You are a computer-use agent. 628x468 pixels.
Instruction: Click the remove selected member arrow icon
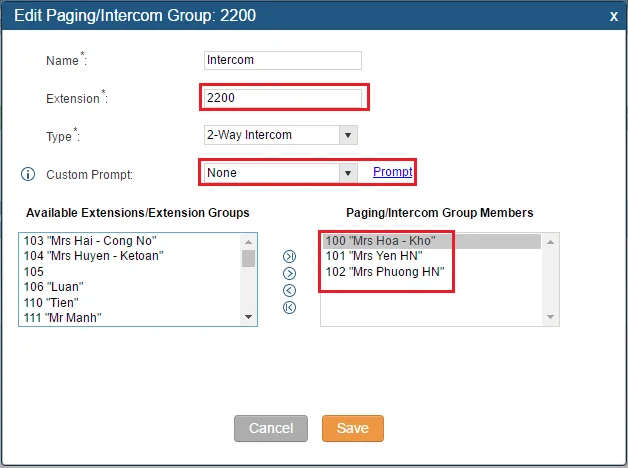[290, 290]
